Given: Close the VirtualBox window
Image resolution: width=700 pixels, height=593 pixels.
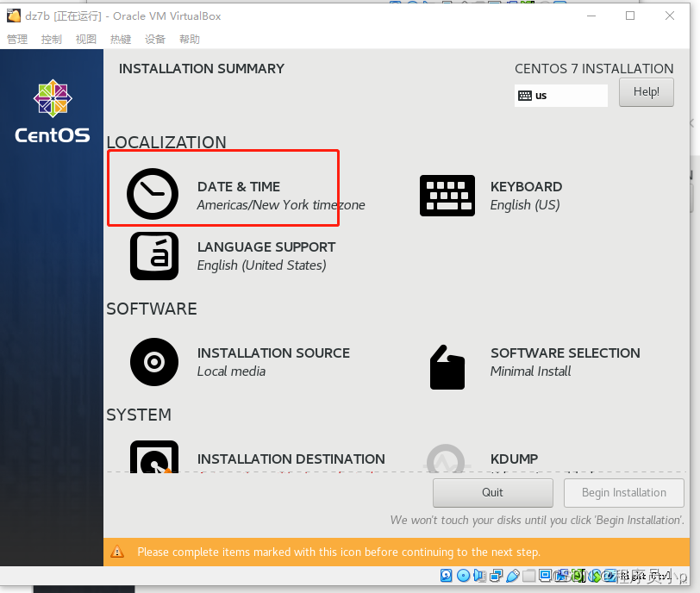Looking at the screenshot, I should pos(670,16).
